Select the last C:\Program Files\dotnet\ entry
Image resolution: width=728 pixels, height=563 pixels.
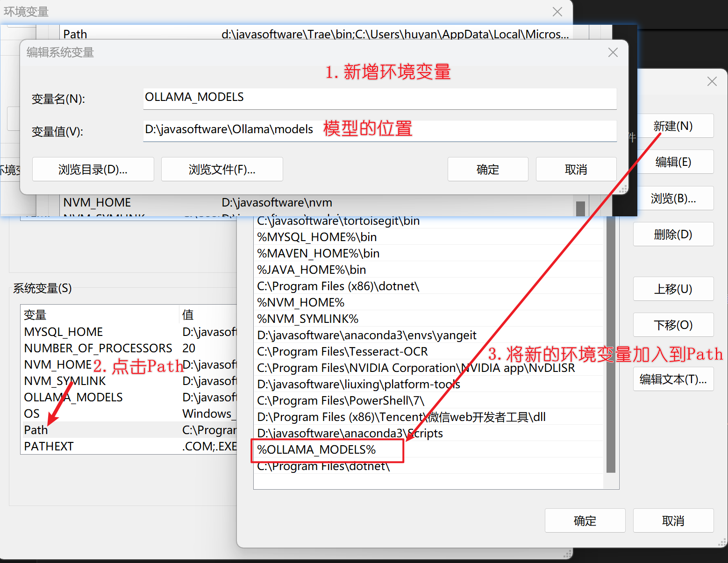point(428,466)
